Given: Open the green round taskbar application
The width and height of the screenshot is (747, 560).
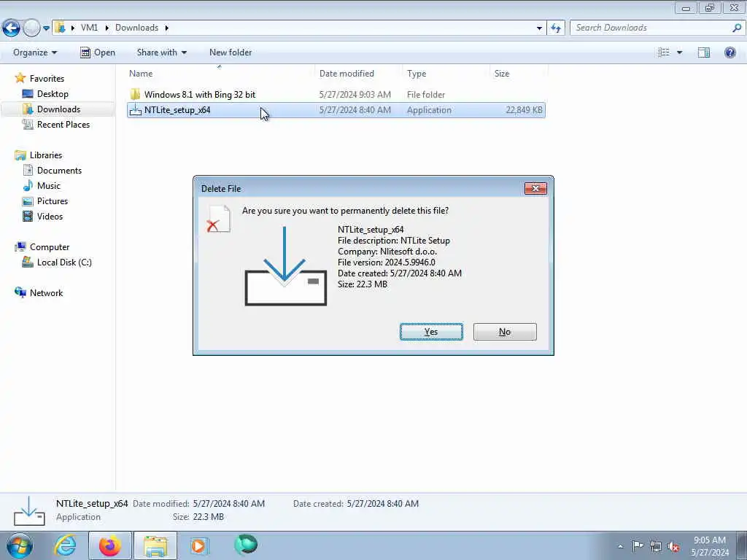Looking at the screenshot, I should pos(246,545).
